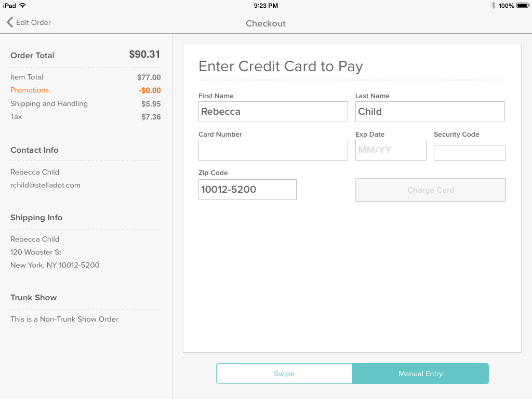Tap the battery indicator icon
532x399 pixels.
tap(523, 5)
